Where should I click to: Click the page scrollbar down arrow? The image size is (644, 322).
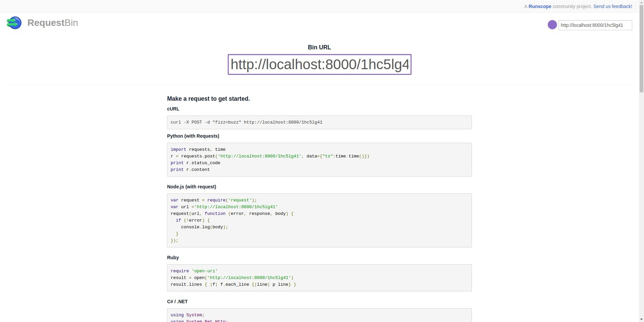(x=641, y=319)
